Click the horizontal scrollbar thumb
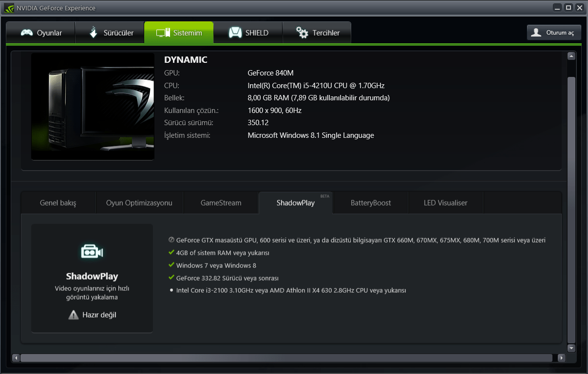Viewport: 588px width, 374px height. click(286, 358)
